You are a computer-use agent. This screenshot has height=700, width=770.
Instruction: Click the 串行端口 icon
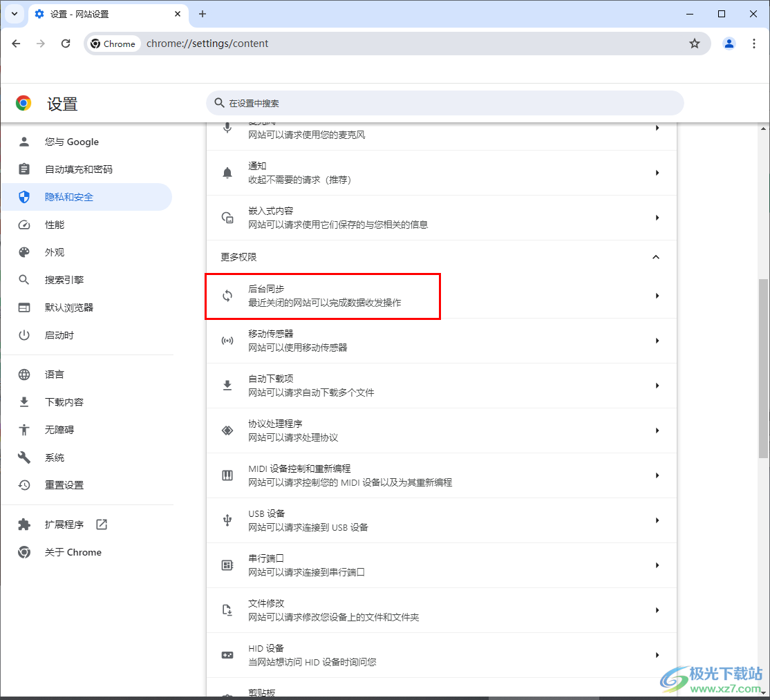tap(227, 565)
